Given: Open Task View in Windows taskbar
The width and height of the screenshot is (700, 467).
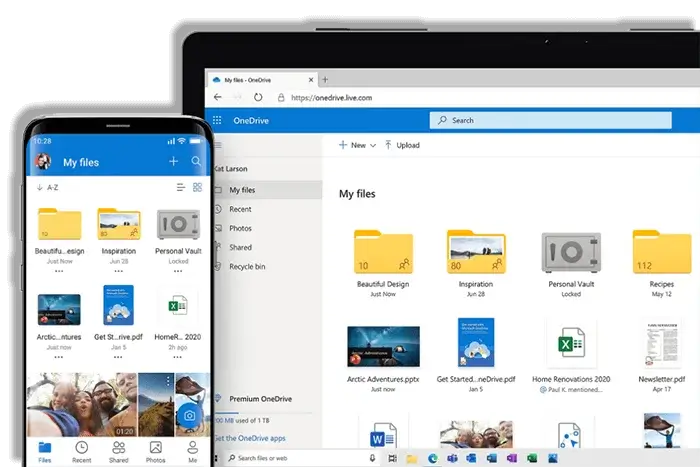Looking at the screenshot, I should (x=392, y=458).
